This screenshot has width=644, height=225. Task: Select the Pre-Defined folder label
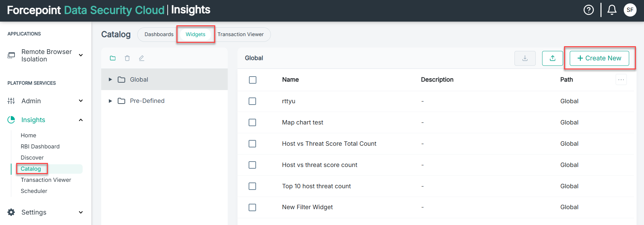click(x=147, y=101)
